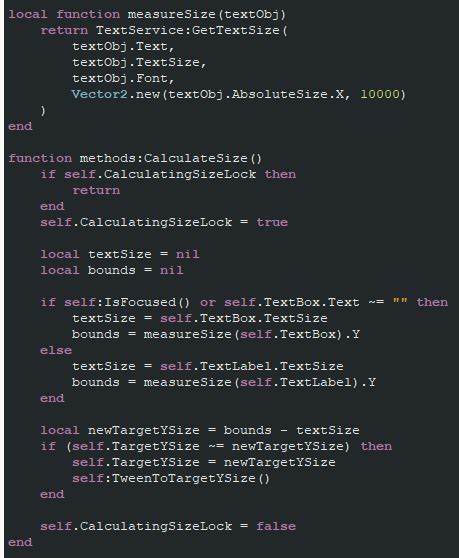The image size is (459, 558).
Task: Click the measureSize function name definition
Action: pos(171,14)
